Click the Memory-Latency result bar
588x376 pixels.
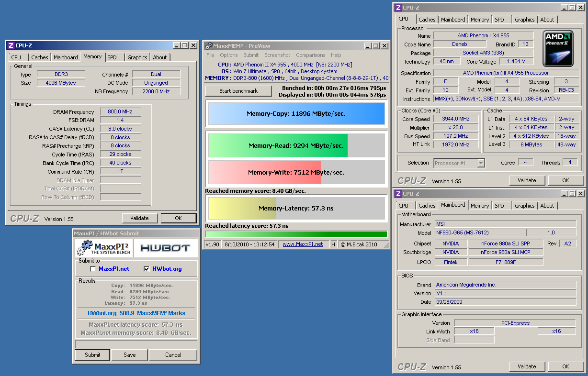[296, 208]
